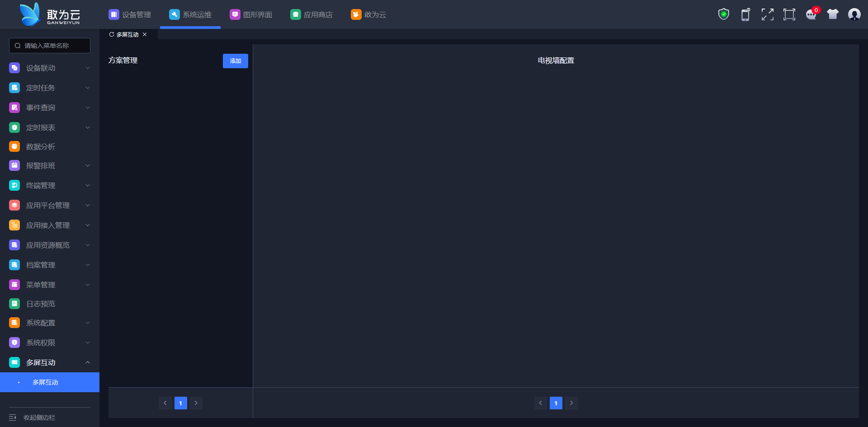868x427 pixels.
Task: Open 数据分析 via its orange icon
Action: coord(14,146)
